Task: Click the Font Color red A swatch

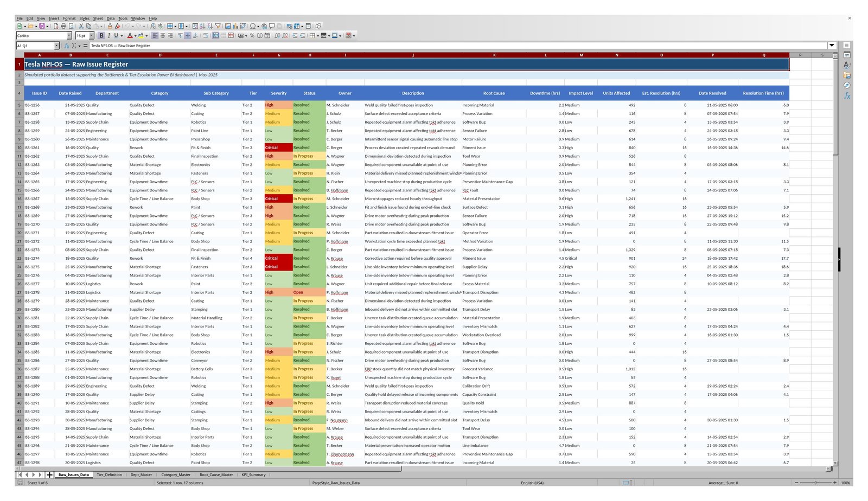Action: pos(130,36)
